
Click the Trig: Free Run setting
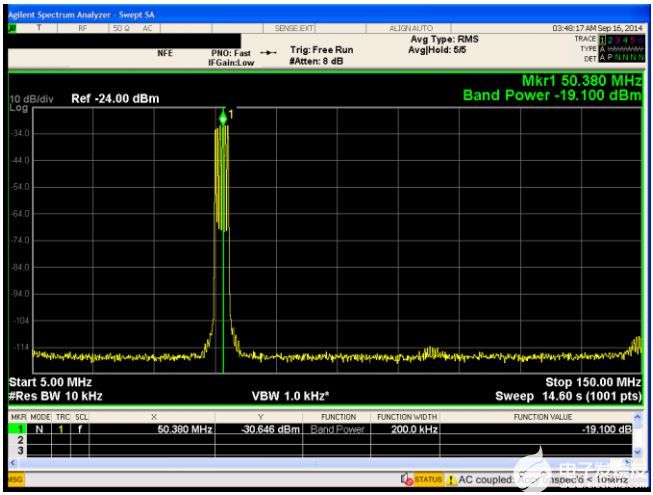(321, 48)
